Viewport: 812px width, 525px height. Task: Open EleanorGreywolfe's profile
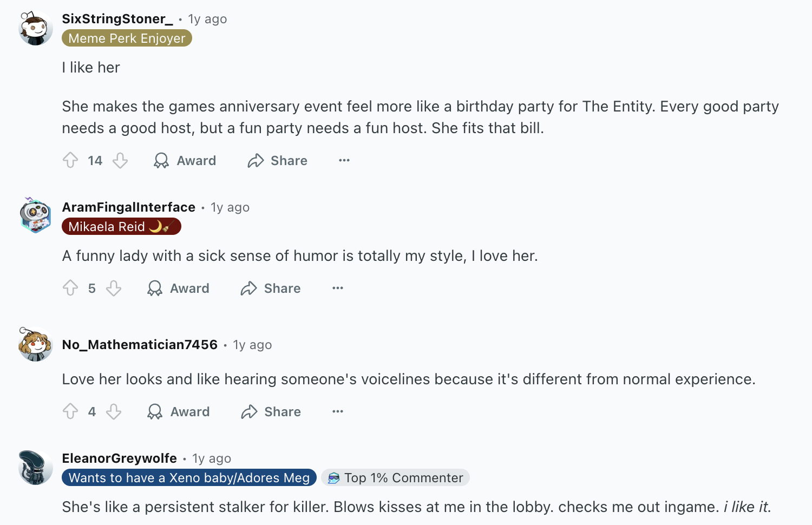pyautogui.click(x=120, y=458)
